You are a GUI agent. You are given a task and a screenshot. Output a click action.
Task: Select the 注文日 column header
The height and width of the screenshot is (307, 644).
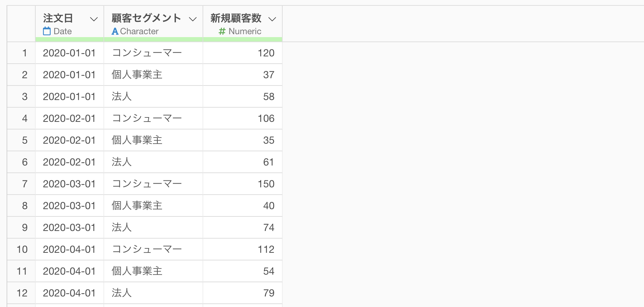(58, 18)
